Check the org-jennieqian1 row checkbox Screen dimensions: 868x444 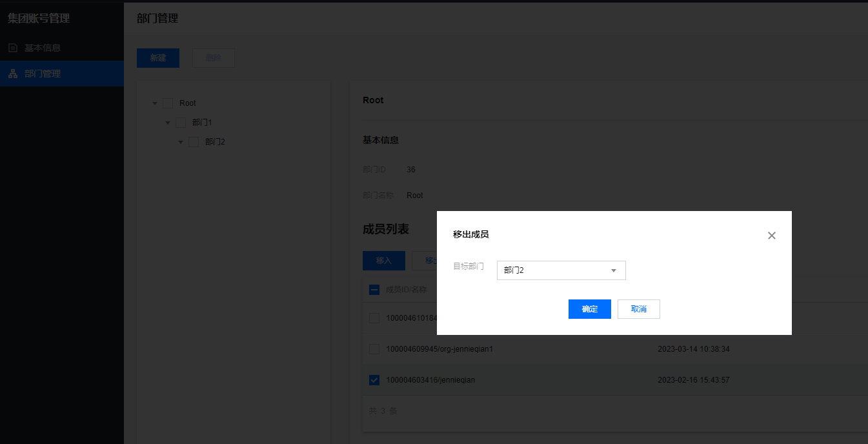(x=374, y=349)
